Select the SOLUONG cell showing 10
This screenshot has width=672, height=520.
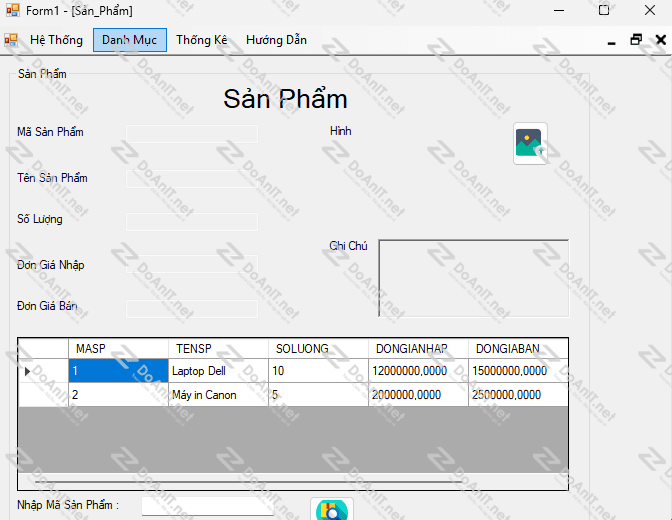click(318, 371)
